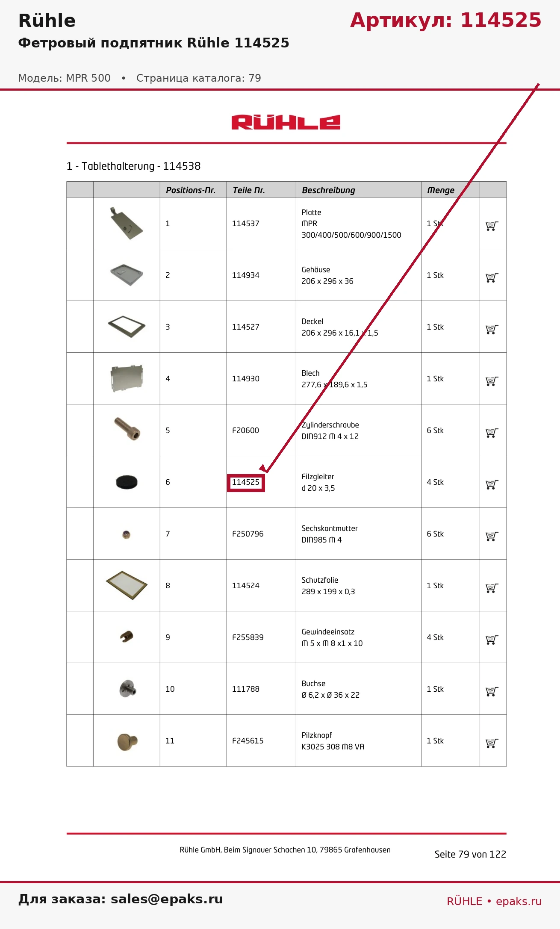Click cart icon for Sechskantmutter F250796

point(492,536)
